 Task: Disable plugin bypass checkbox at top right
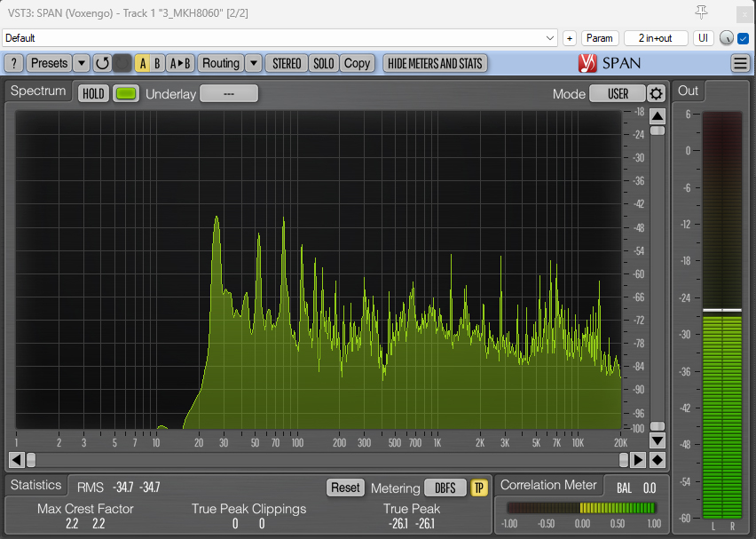click(744, 38)
